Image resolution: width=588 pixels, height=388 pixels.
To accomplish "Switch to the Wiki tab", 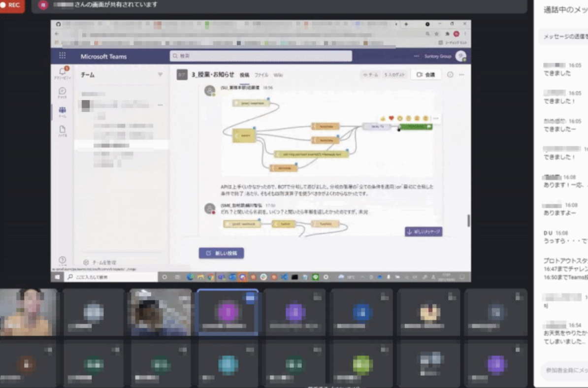I will coord(278,75).
